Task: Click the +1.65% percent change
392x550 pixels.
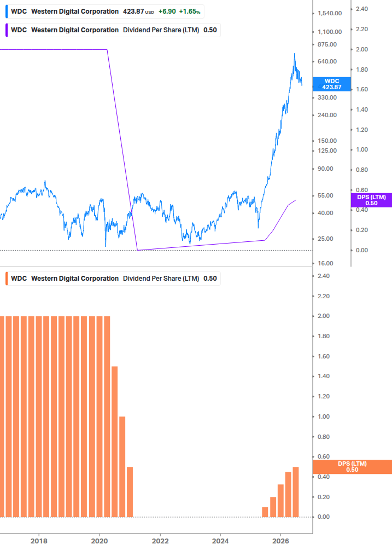Action: tap(190, 11)
